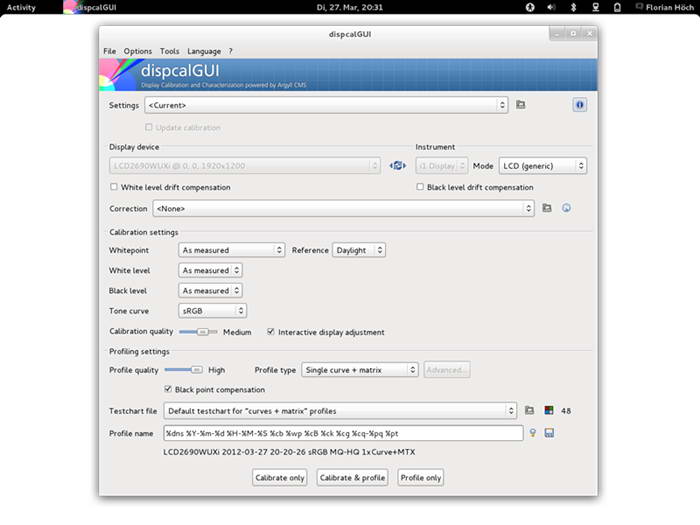Image resolution: width=700 pixels, height=525 pixels.
Task: Open the Testchart file dropdown
Action: coord(340,411)
